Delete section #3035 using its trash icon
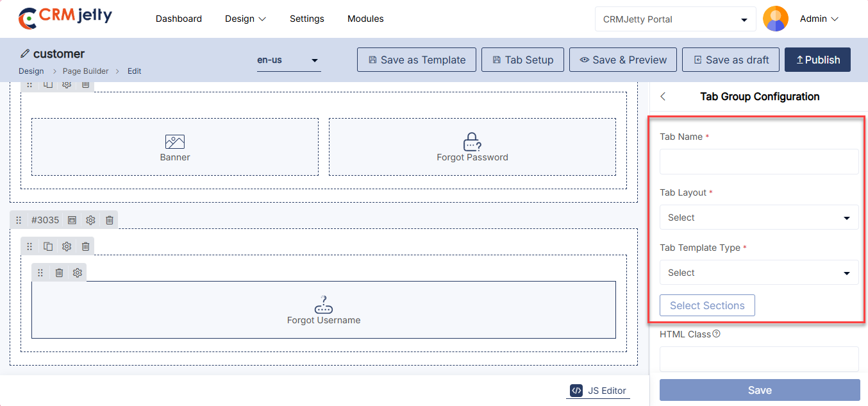Image resolution: width=868 pixels, height=406 pixels. click(110, 220)
